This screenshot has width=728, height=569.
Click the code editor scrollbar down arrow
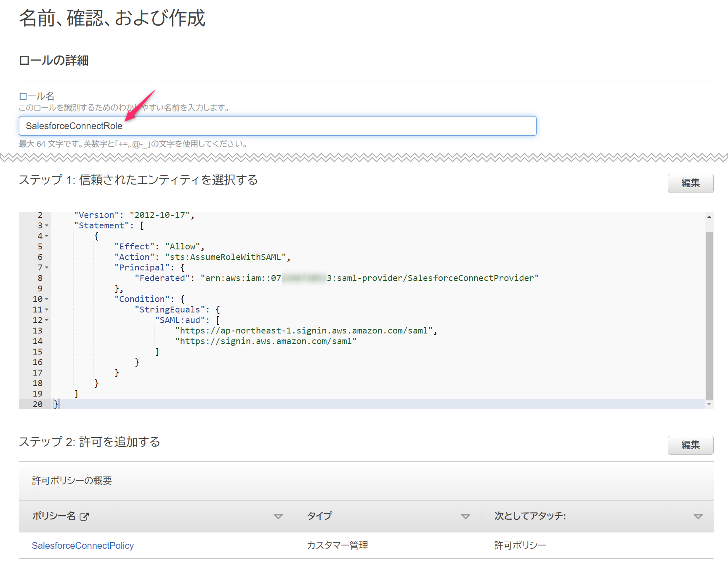709,404
